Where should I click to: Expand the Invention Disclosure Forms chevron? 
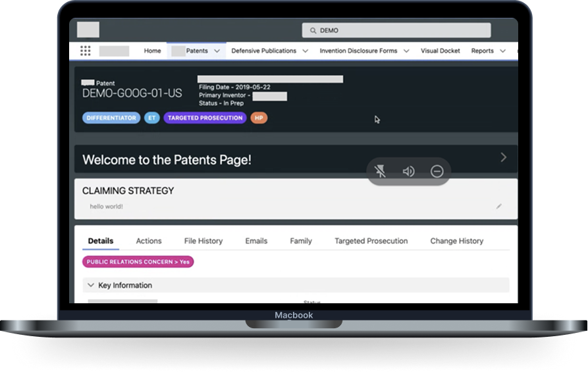click(x=406, y=51)
